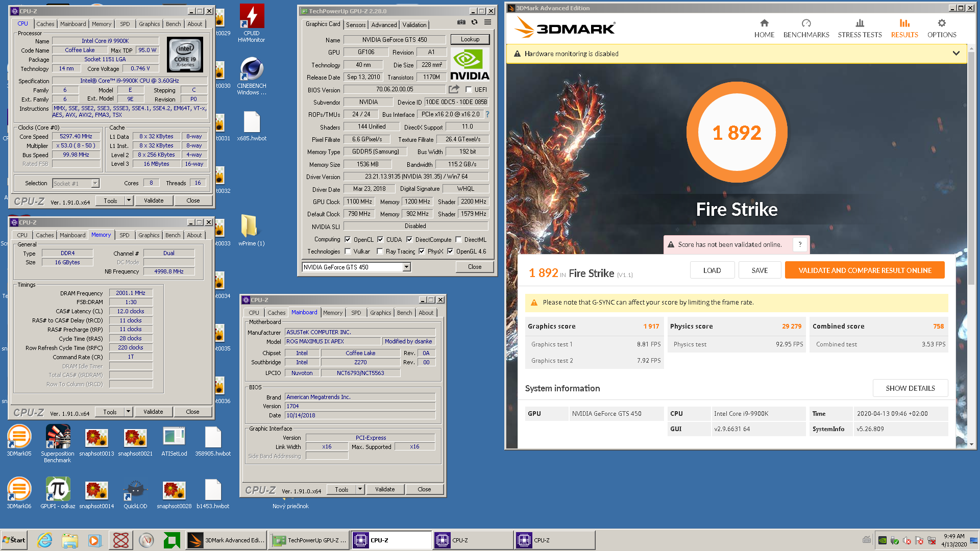Image resolution: width=980 pixels, height=551 pixels.
Task: Toggle the Ray Tracing checkbox
Action: pyautogui.click(x=380, y=252)
